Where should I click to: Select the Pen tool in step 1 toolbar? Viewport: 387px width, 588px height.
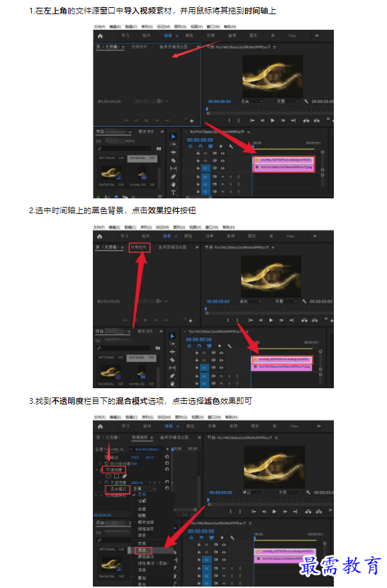click(174, 176)
